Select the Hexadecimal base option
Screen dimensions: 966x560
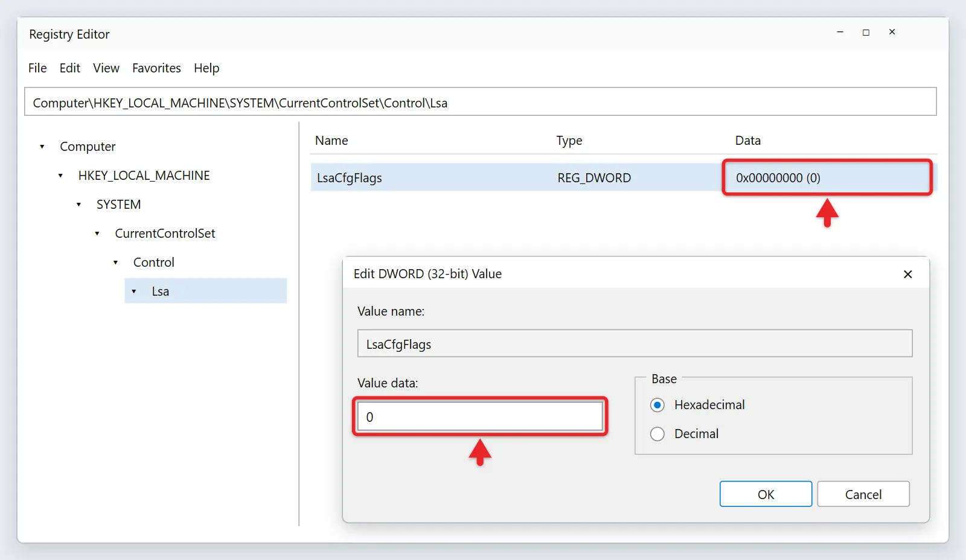coord(657,405)
